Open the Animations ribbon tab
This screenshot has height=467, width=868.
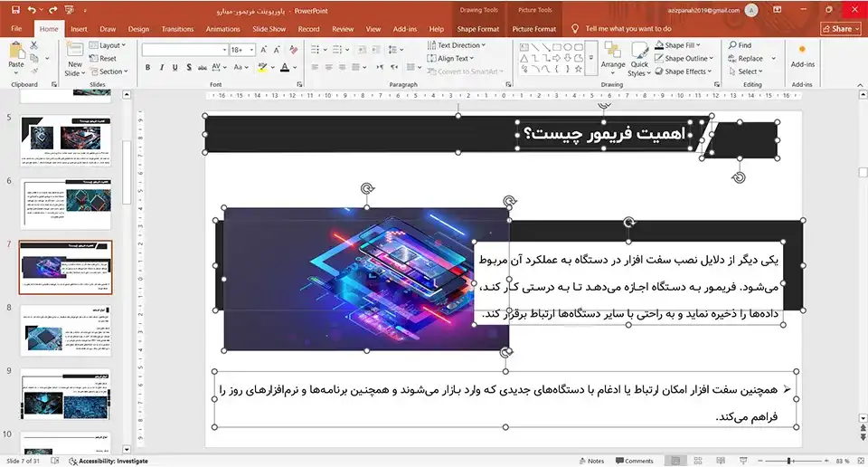coord(222,29)
